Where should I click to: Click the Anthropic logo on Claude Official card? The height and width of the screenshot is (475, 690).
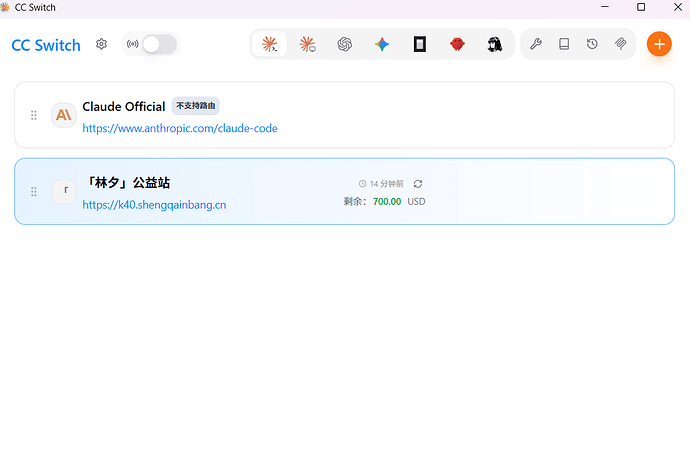[x=64, y=115]
